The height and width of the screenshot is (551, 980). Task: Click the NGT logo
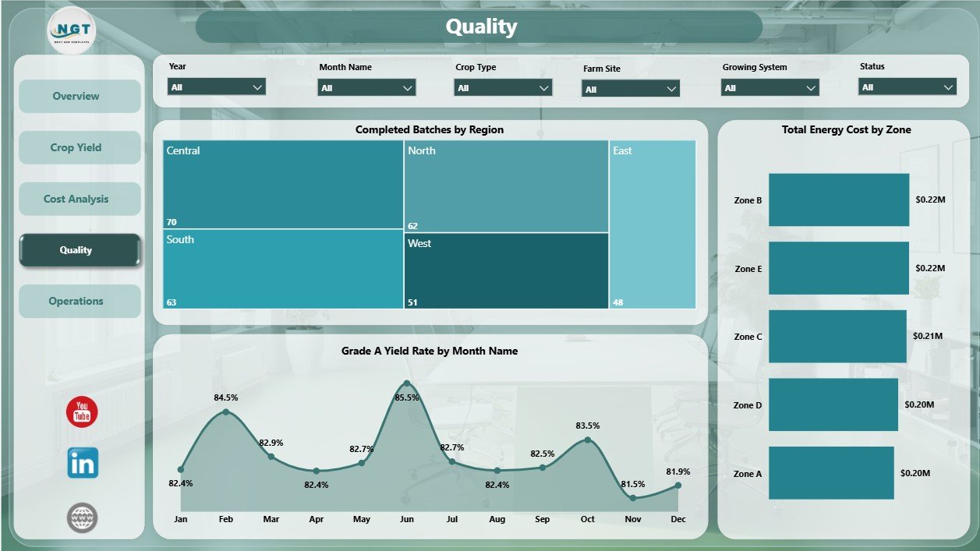72,30
